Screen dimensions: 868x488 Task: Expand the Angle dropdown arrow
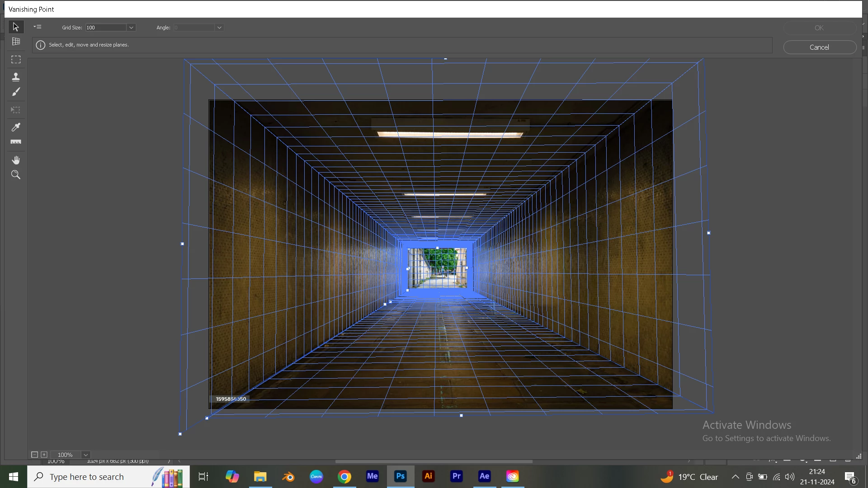219,28
